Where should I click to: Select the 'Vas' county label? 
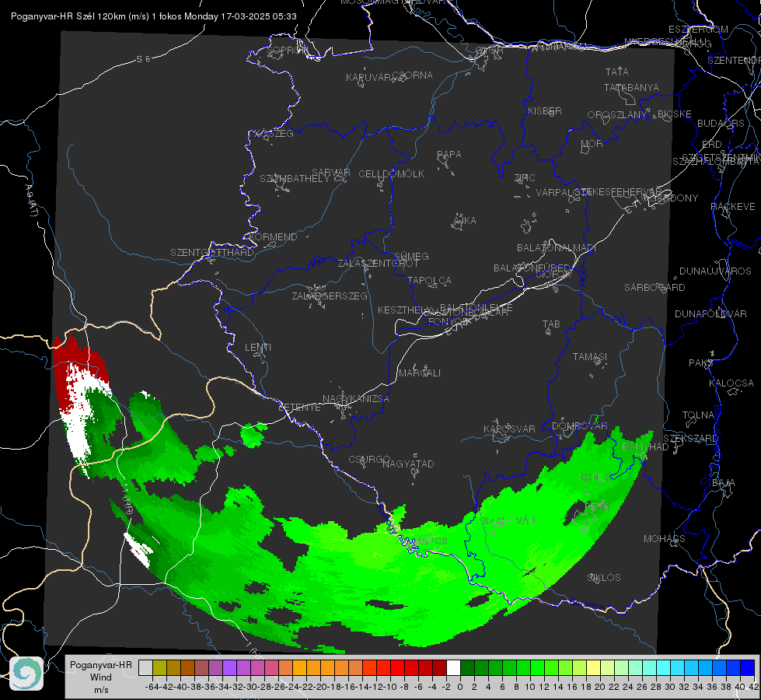(x=317, y=262)
